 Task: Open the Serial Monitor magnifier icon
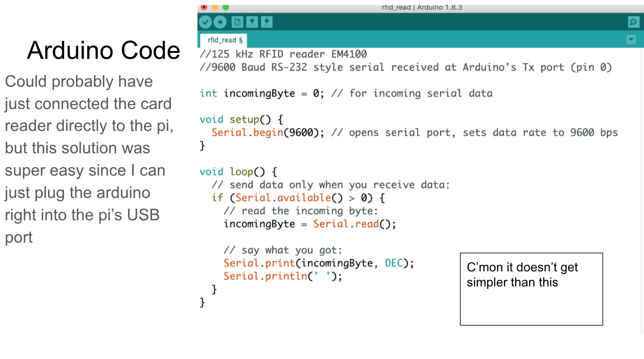pyautogui.click(x=633, y=22)
